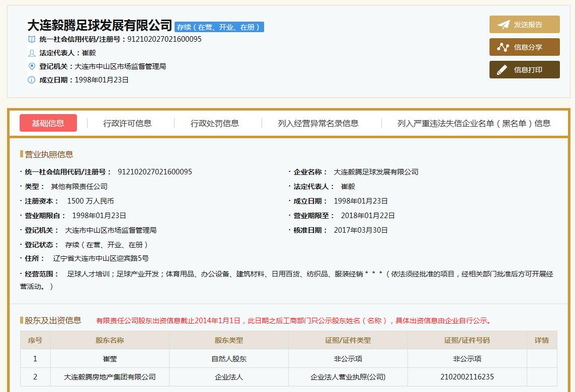Select the 基础信息 tab

click(x=48, y=123)
